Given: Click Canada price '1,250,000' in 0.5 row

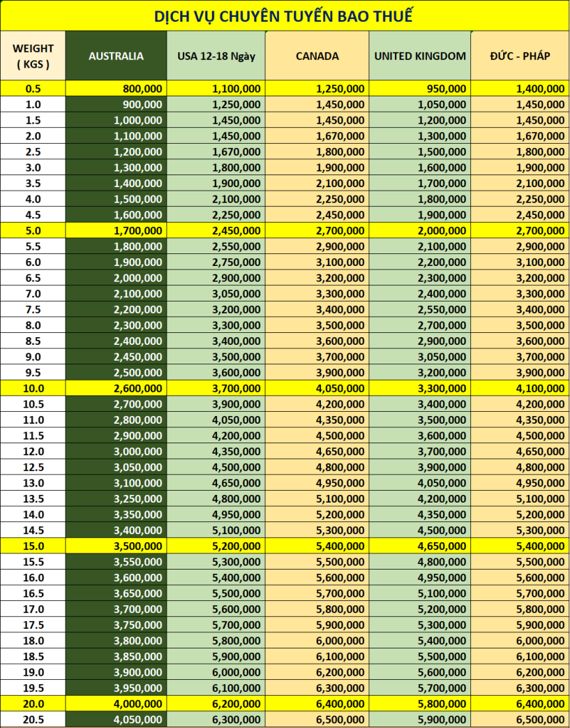Looking at the screenshot, I should [x=317, y=88].
